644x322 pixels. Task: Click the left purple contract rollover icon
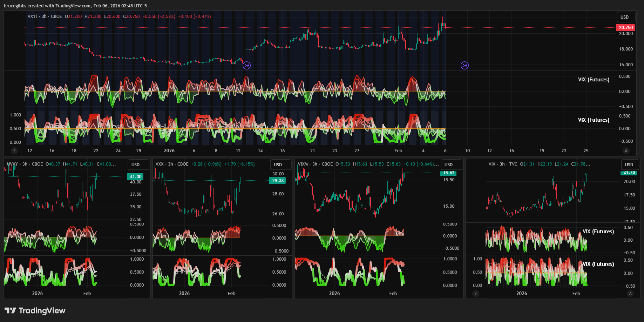[x=247, y=66]
